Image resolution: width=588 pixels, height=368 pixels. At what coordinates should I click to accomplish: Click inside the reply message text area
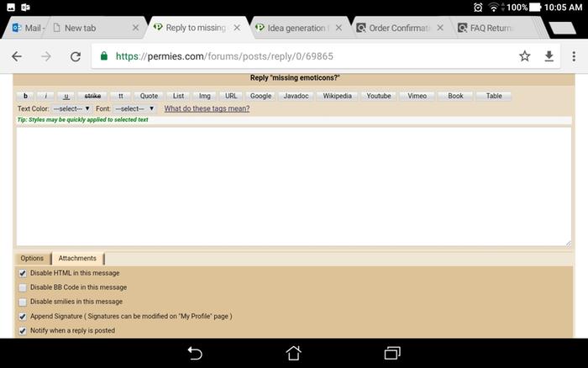point(293,185)
